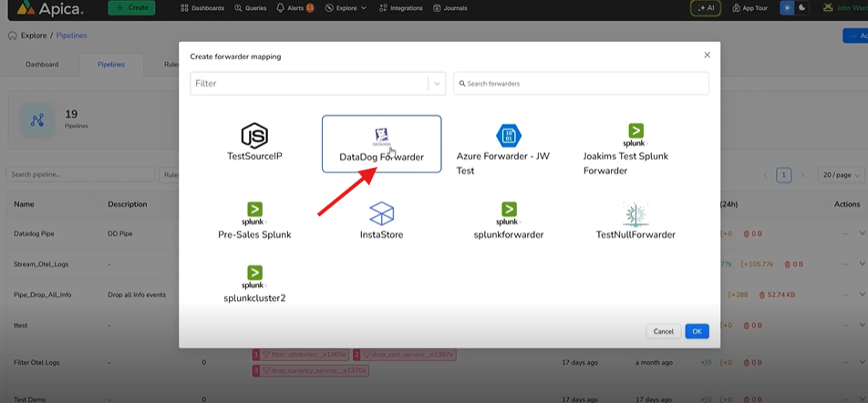Close the Create forwarder mapping dialog
Viewport: 868px width, 403px height.
(707, 55)
